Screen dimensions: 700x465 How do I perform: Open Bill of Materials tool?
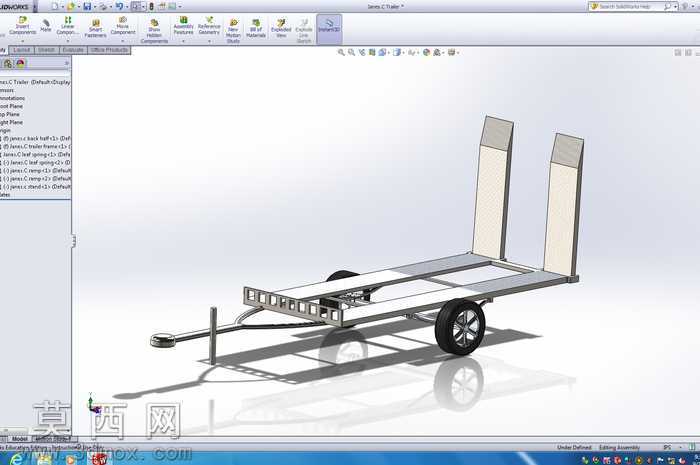256,28
